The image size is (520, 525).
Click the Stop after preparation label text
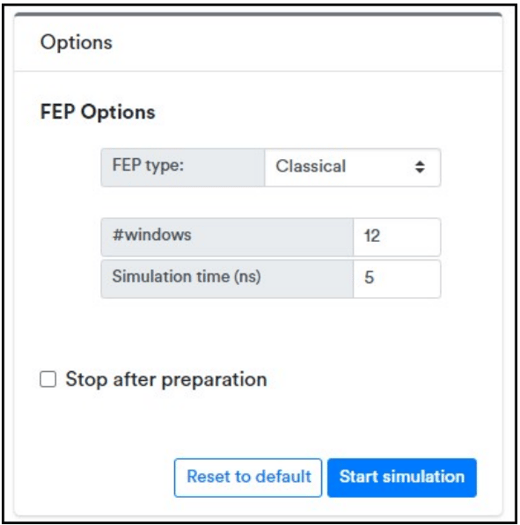(166, 380)
